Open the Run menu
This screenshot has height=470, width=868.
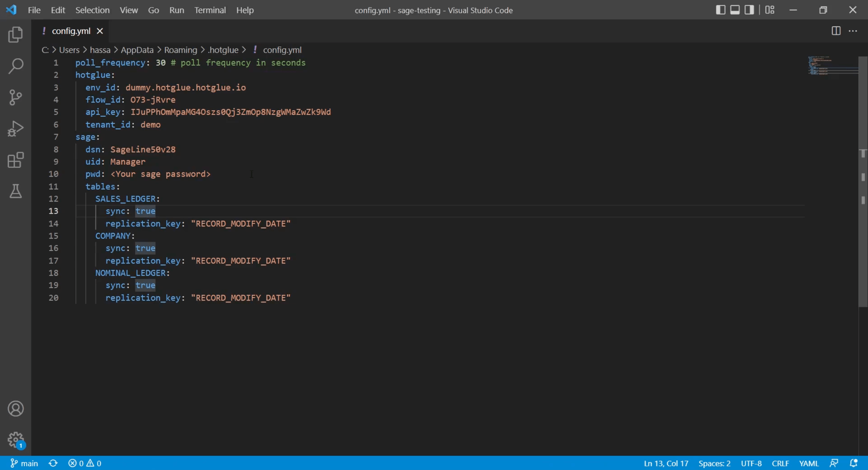177,10
